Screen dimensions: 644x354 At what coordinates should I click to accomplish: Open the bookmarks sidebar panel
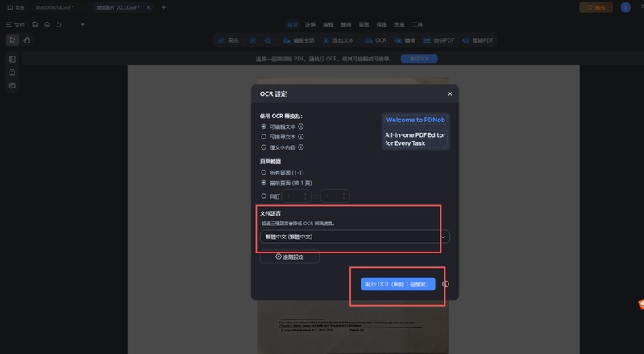[x=12, y=72]
